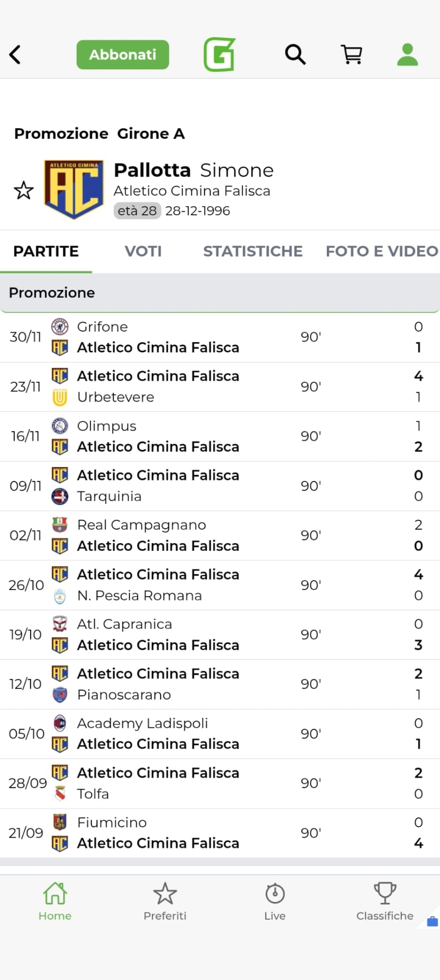
Task: Open the user profile icon
Action: (x=407, y=55)
